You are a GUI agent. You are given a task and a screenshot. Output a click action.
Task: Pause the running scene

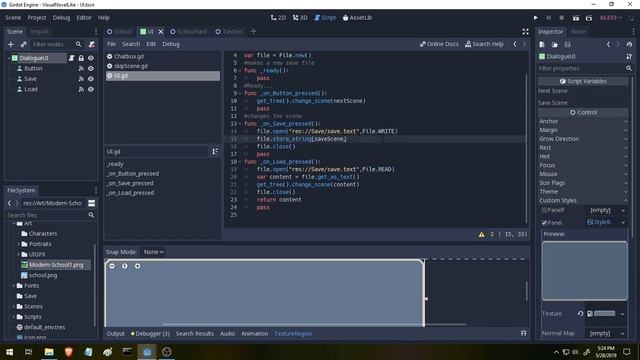[549, 18]
